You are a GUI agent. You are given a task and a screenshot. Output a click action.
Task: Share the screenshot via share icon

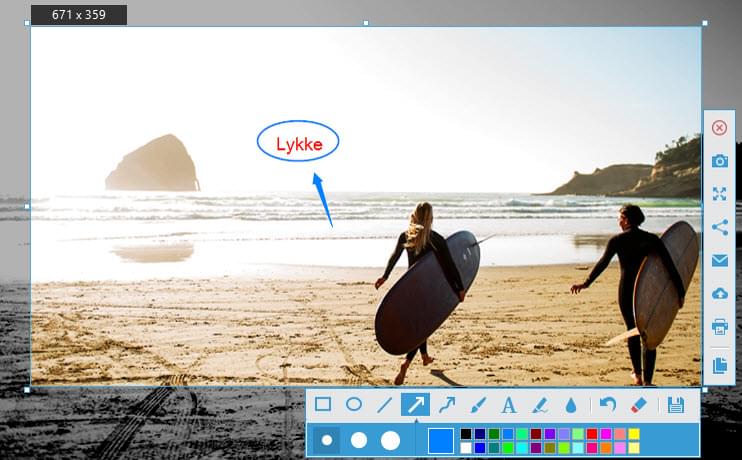click(x=719, y=227)
